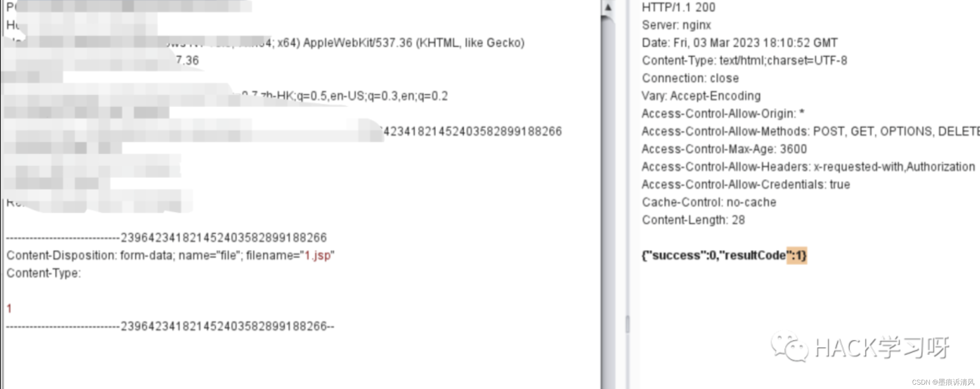Click the closing multipart boundary line
Screen dimensions: 980x389
click(x=170, y=326)
